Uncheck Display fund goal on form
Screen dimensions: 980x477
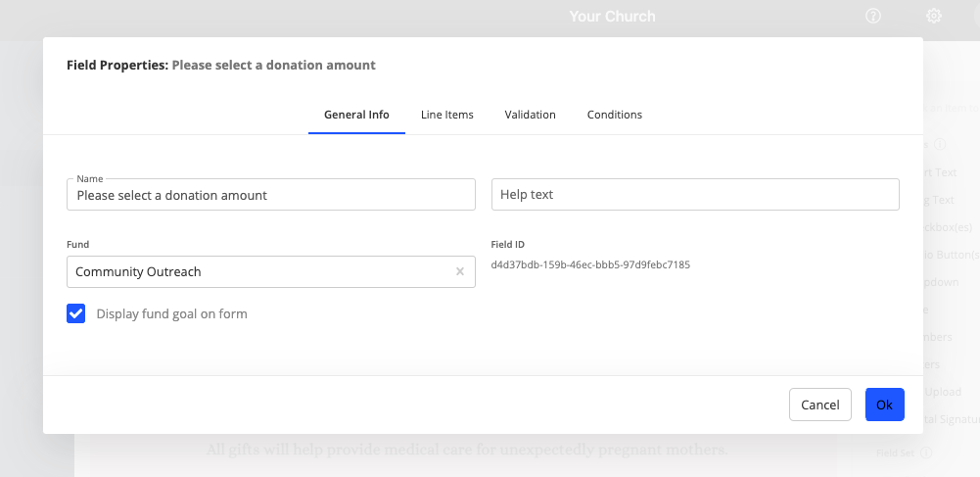pyautogui.click(x=76, y=313)
